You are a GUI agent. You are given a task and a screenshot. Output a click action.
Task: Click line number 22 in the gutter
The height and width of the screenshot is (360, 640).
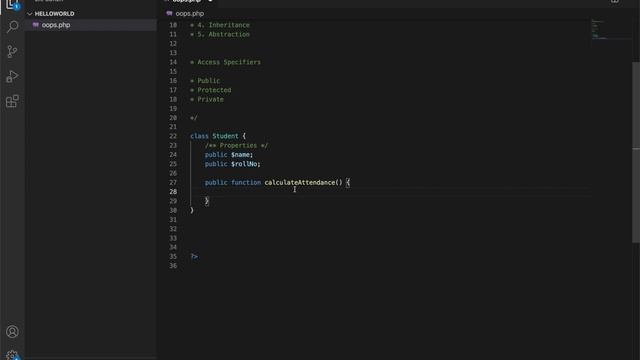tap(173, 136)
